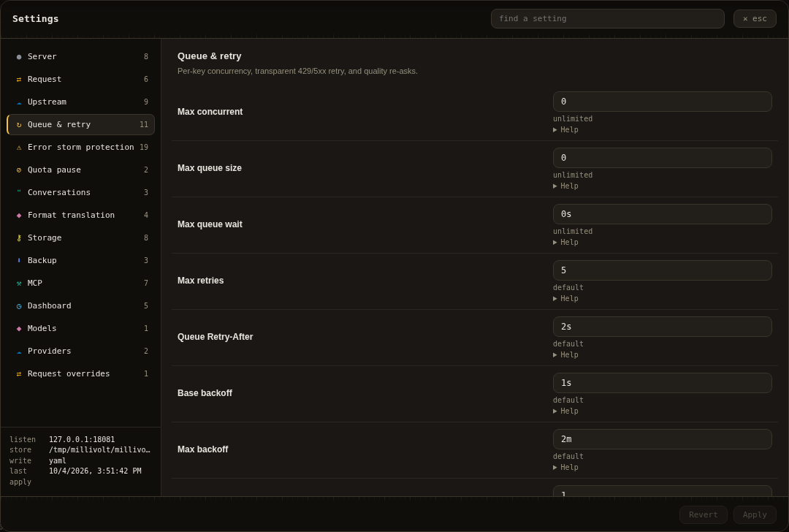Click the listen address 127.0.0.1:18081

tap(82, 440)
